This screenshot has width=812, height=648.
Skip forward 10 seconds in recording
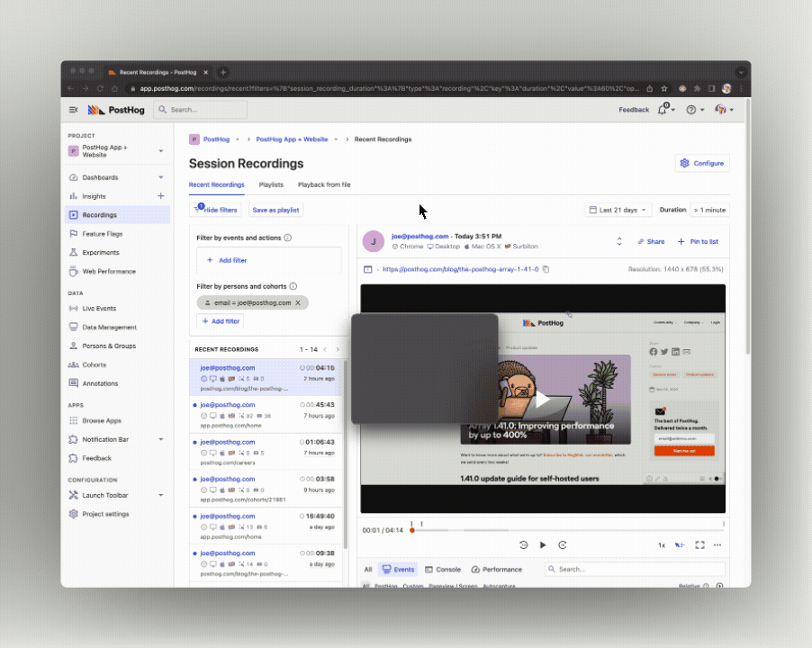[x=563, y=544]
